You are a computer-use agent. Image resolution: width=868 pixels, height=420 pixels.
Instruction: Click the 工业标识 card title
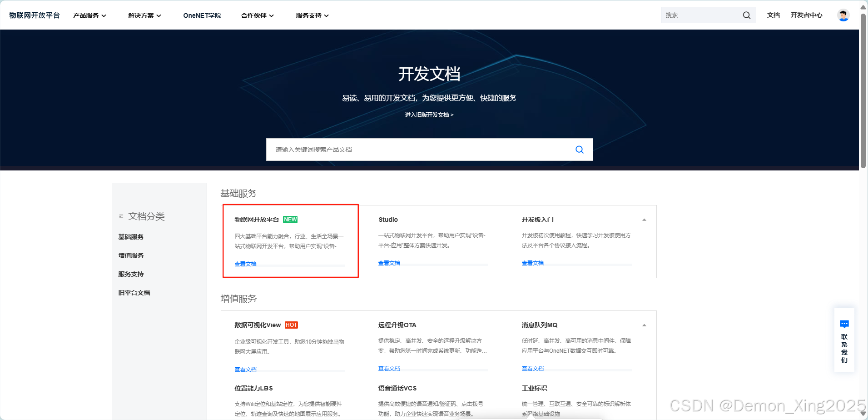534,388
